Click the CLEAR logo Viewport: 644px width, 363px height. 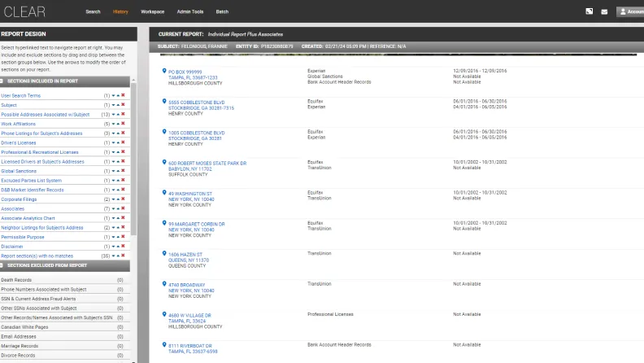(x=24, y=11)
